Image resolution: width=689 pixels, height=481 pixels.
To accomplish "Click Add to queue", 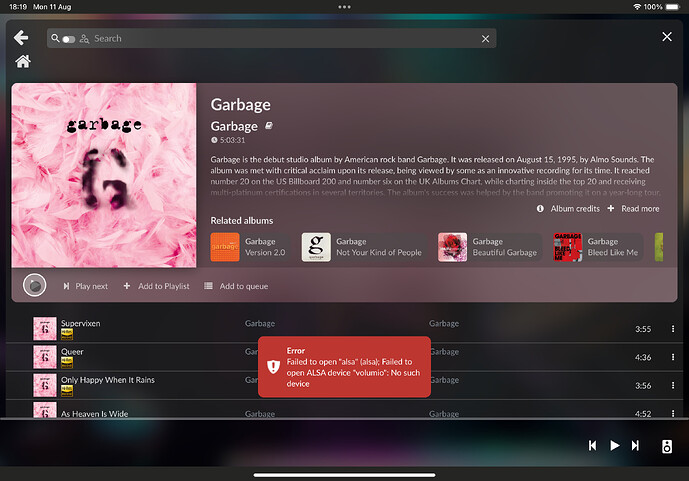I will (243, 286).
